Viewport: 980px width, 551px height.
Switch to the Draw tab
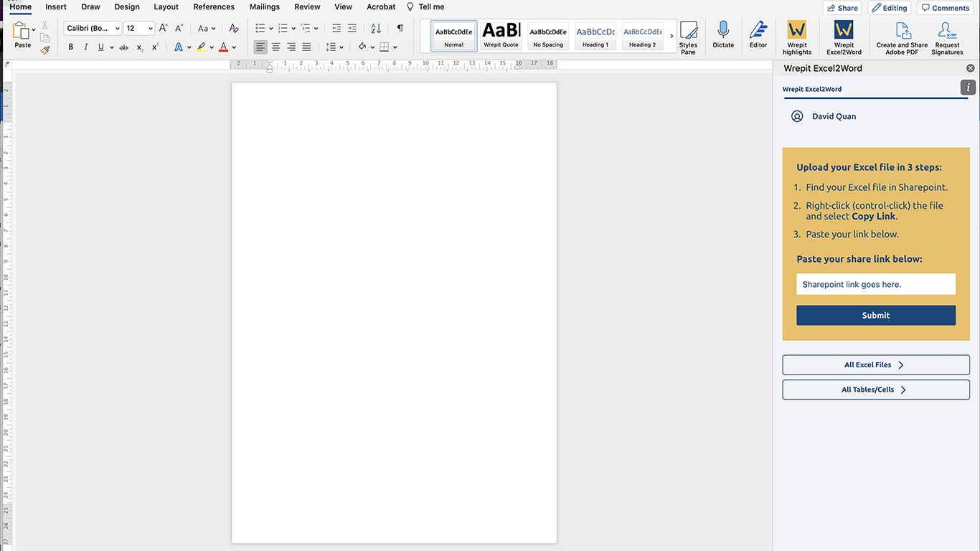90,6
